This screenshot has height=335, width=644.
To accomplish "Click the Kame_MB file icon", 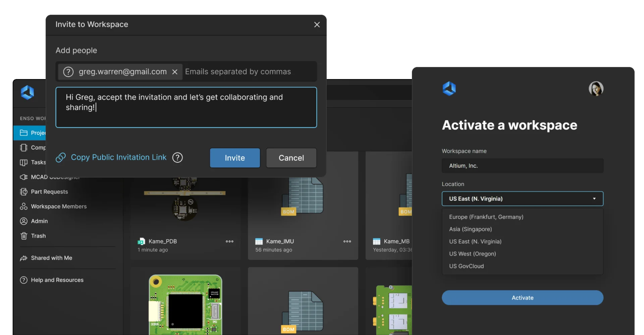I will (377, 241).
